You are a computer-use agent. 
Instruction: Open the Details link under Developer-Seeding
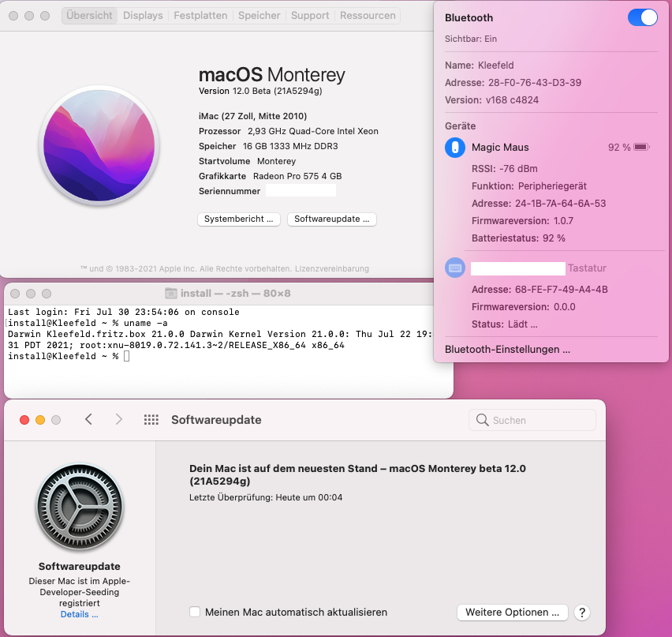[80, 614]
